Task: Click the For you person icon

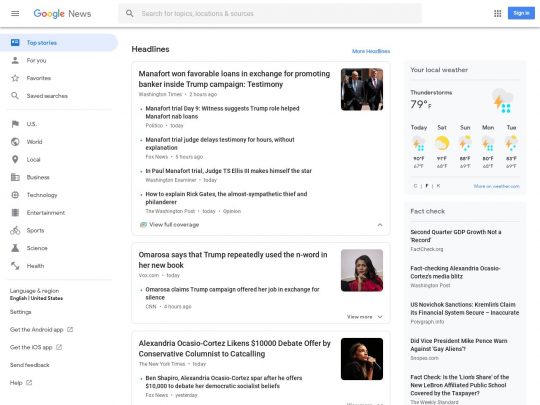Action: click(x=15, y=61)
